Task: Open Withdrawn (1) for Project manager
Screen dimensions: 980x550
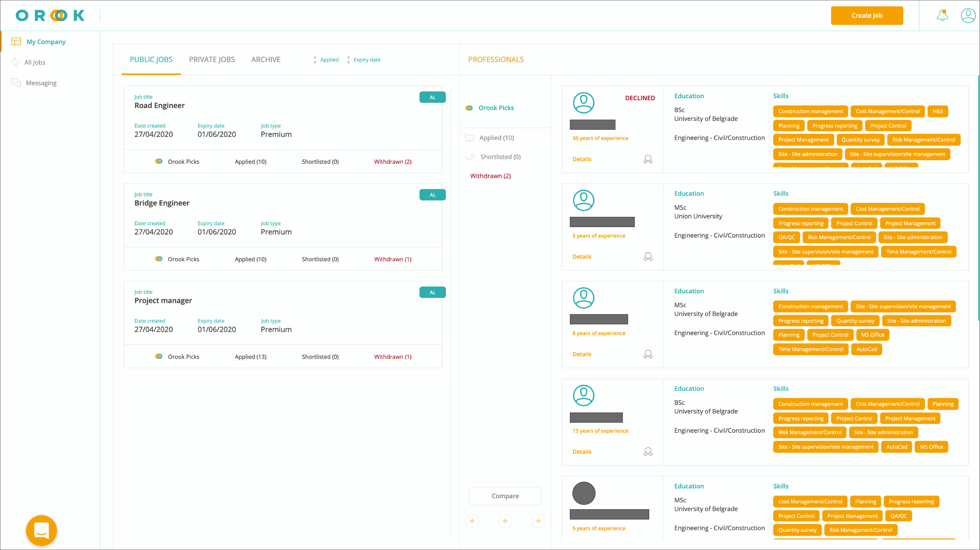Action: click(x=393, y=357)
